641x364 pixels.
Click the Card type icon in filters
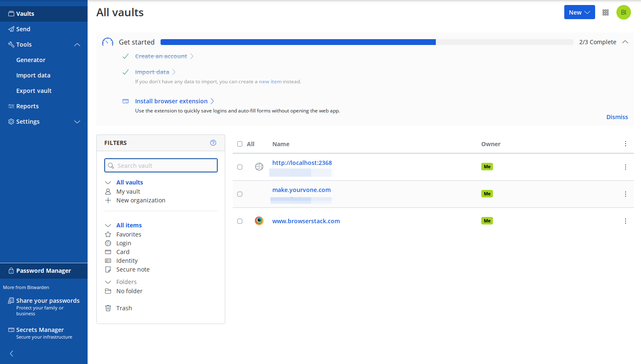coord(108,252)
